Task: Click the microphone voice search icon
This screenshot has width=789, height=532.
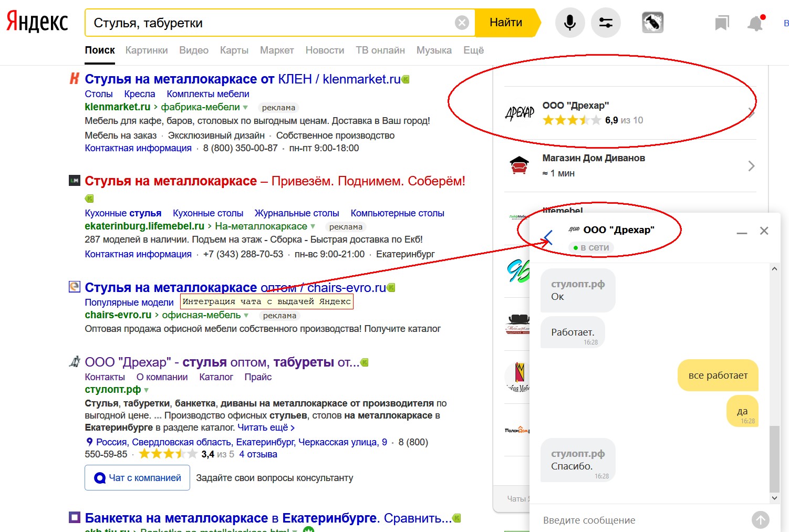Action: (570, 23)
